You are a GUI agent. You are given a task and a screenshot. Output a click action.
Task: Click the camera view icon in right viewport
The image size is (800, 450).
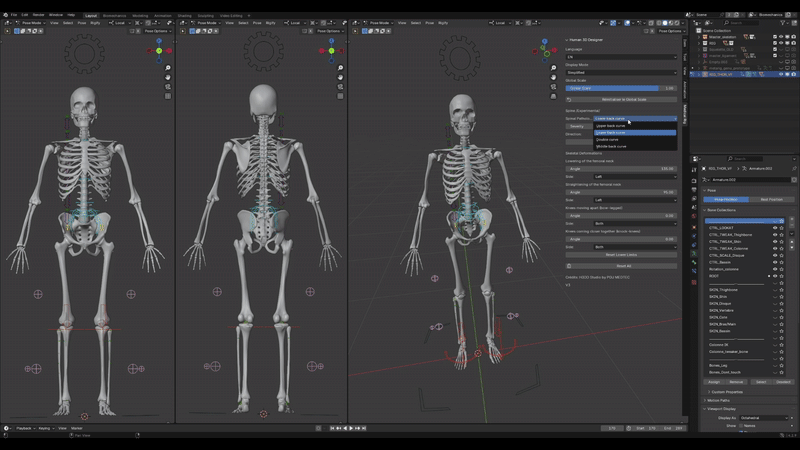click(x=553, y=85)
